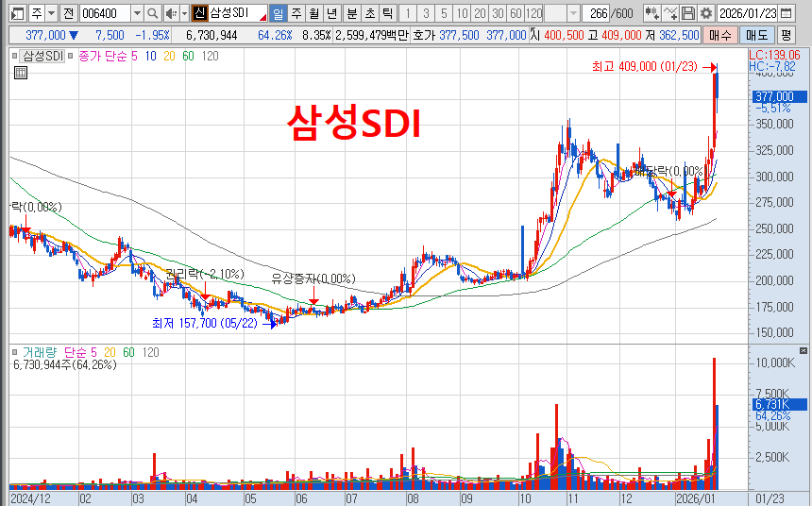Switch to 주 weekly chart period
The image size is (812, 506).
296,13
